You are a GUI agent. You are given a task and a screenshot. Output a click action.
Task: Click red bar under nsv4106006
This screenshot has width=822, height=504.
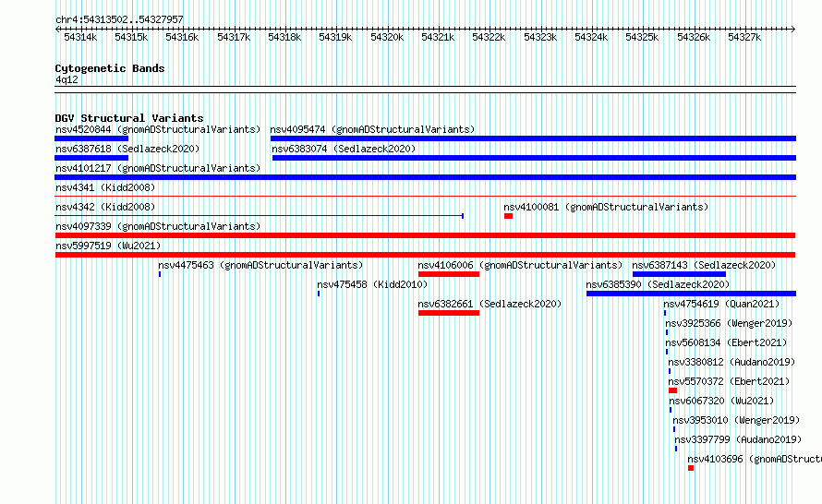tap(449, 274)
